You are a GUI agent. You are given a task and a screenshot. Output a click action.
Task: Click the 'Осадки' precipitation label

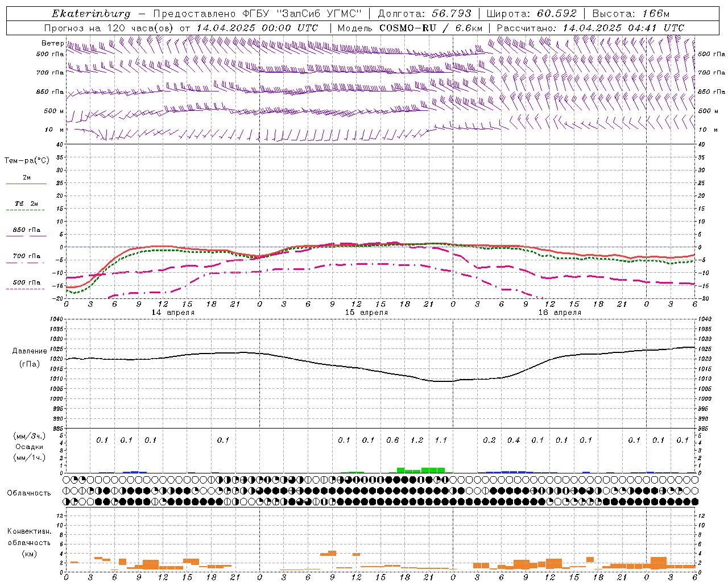pos(30,447)
